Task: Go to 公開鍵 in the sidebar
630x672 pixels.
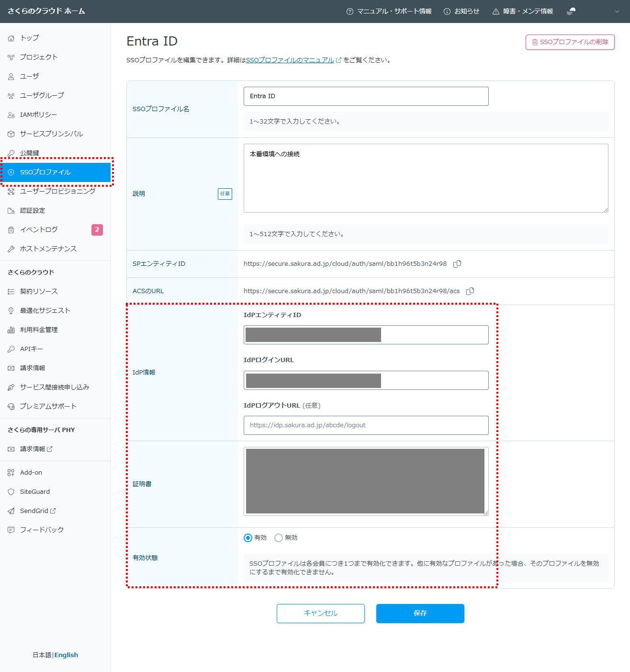Action: pyautogui.click(x=30, y=153)
